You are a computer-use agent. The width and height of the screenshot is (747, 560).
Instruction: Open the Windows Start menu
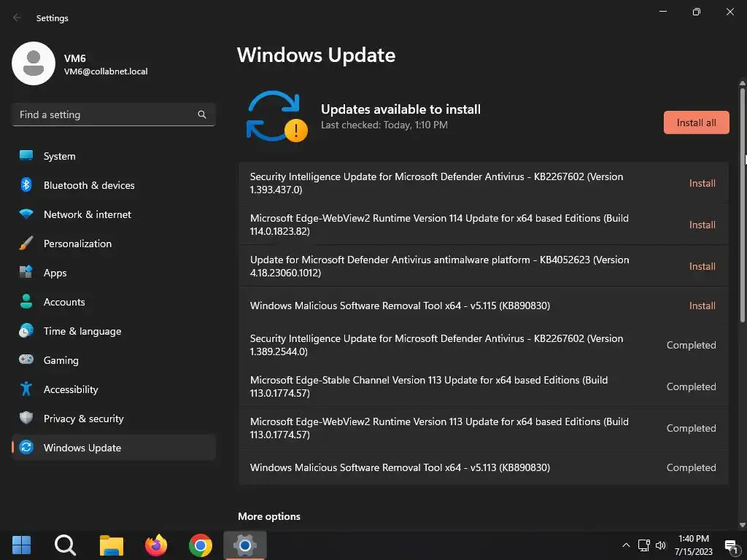21,545
